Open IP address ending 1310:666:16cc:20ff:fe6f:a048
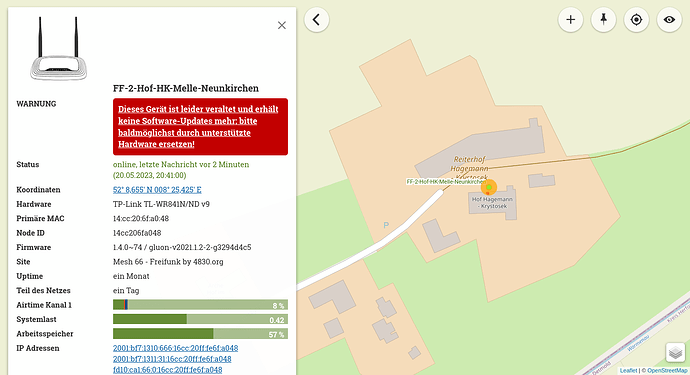 175,348
